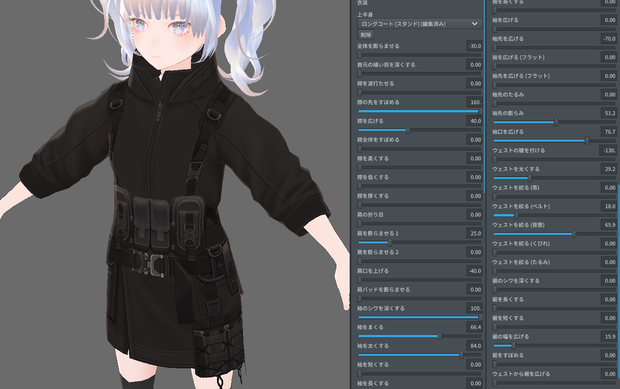
Task: Click the ウェストの皺を付ける value field
Action: click(x=609, y=150)
